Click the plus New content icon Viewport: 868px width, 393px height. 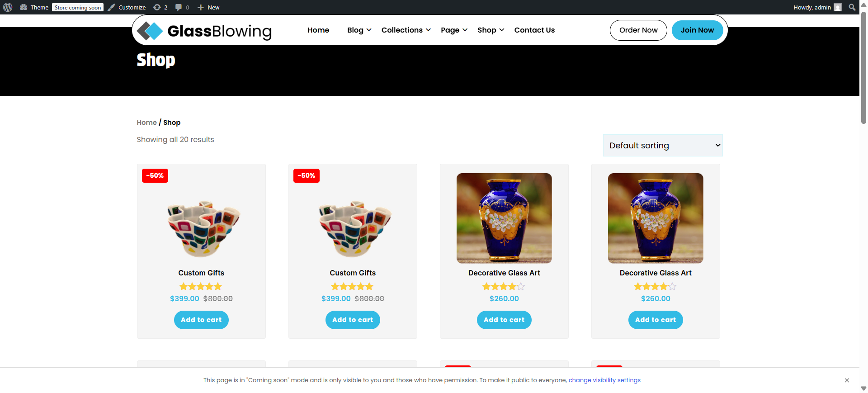tap(201, 7)
